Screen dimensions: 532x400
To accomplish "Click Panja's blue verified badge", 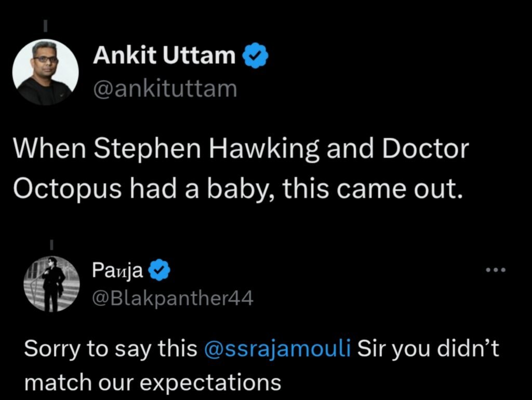I will coord(158,270).
